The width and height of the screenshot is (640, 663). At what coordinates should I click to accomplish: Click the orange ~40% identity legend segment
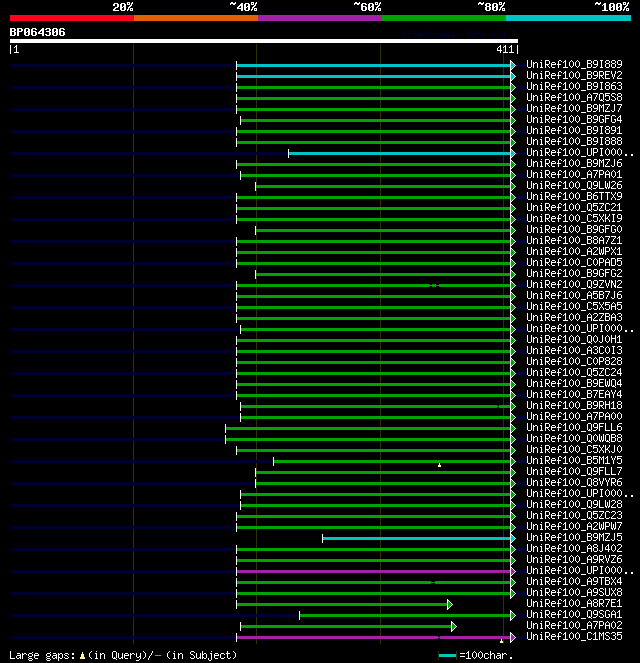(196, 18)
